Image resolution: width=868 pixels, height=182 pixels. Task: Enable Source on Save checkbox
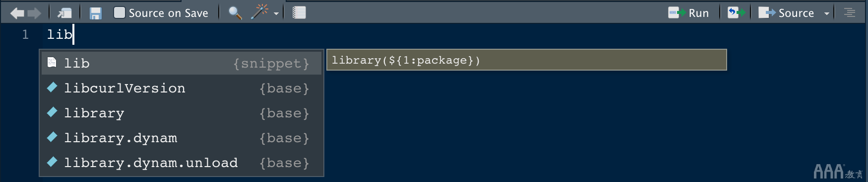(120, 12)
